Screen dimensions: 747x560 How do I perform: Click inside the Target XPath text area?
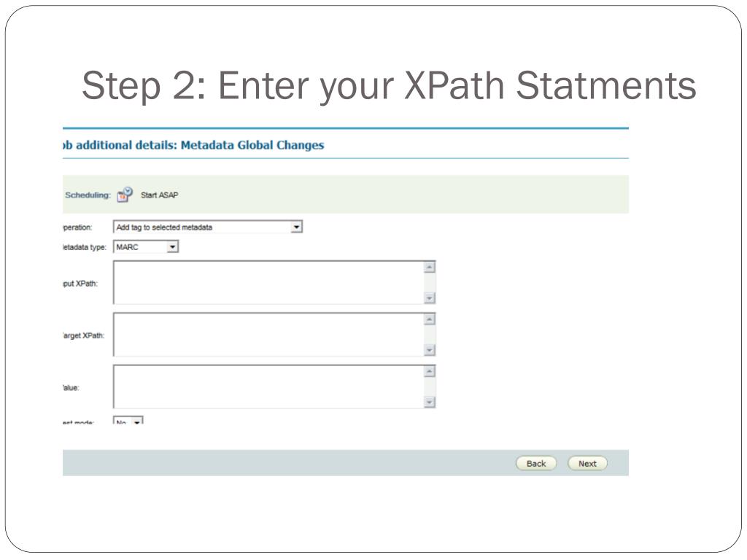click(x=268, y=334)
